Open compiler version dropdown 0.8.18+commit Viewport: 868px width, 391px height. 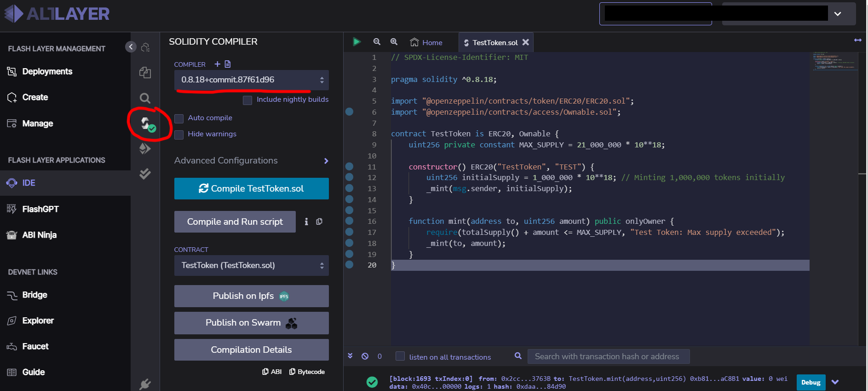(251, 80)
